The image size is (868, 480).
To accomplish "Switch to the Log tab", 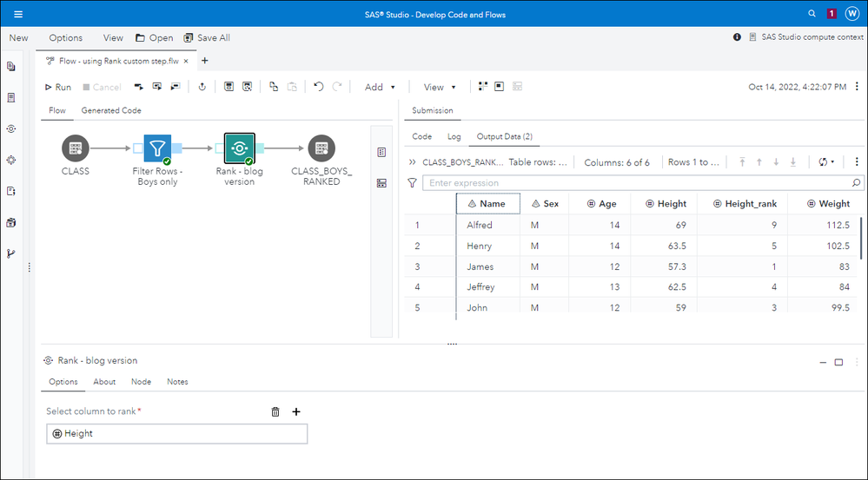I will [454, 136].
